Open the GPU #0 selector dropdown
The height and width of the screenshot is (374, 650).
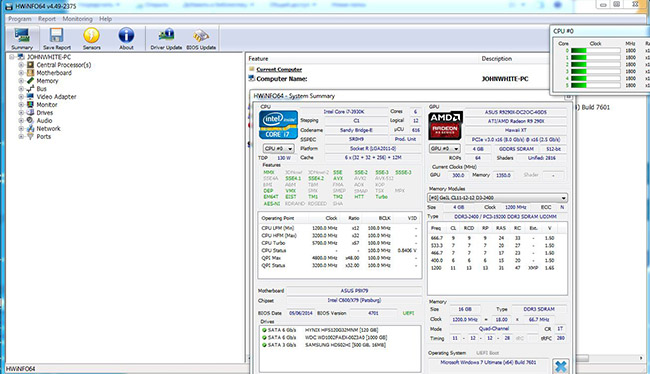pos(445,148)
